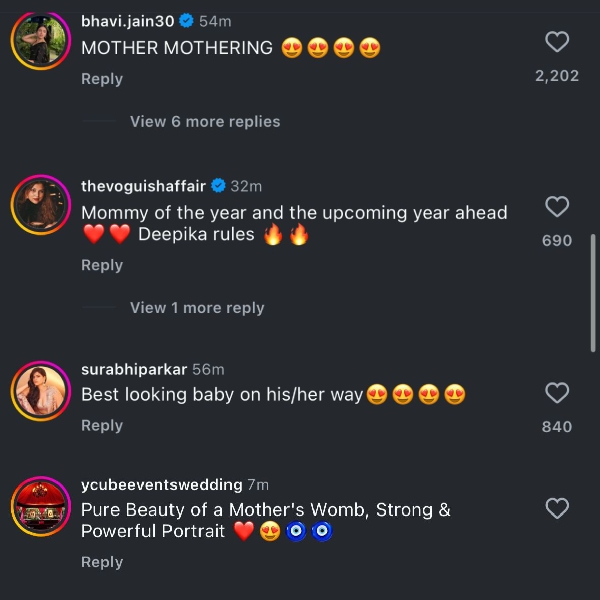Reply to surabhiparkar's comment
Viewport: 600px width, 600px height.
(101, 425)
